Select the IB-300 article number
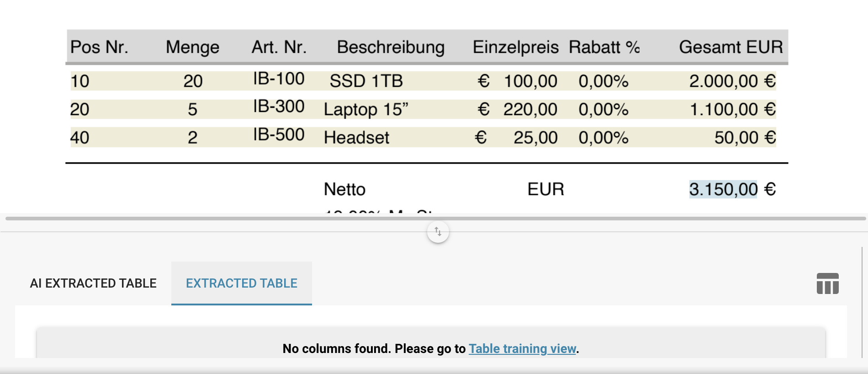The width and height of the screenshot is (868, 374). pyautogui.click(x=279, y=107)
